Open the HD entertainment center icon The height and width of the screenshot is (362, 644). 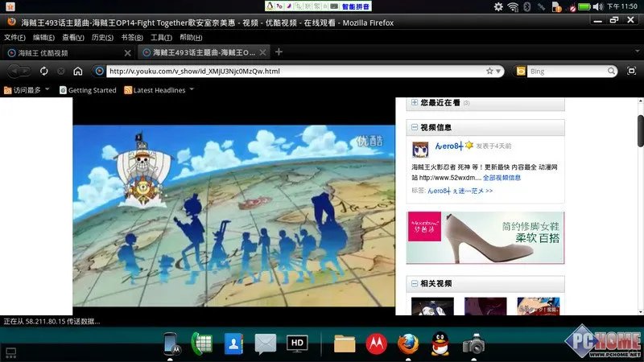click(297, 343)
